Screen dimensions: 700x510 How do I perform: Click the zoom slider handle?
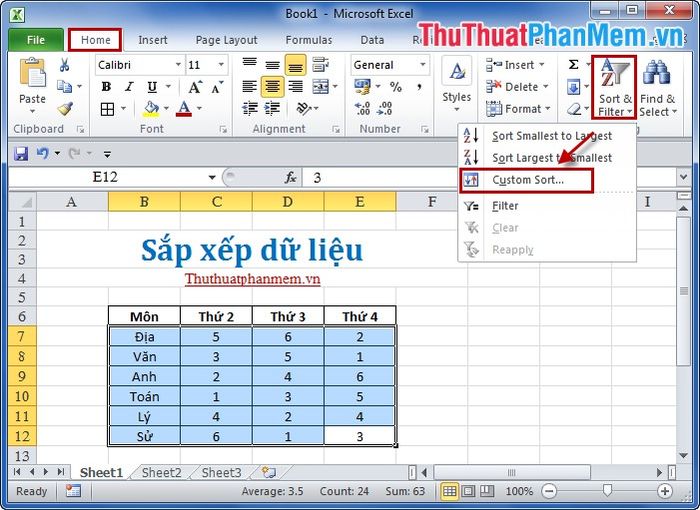coord(607,491)
